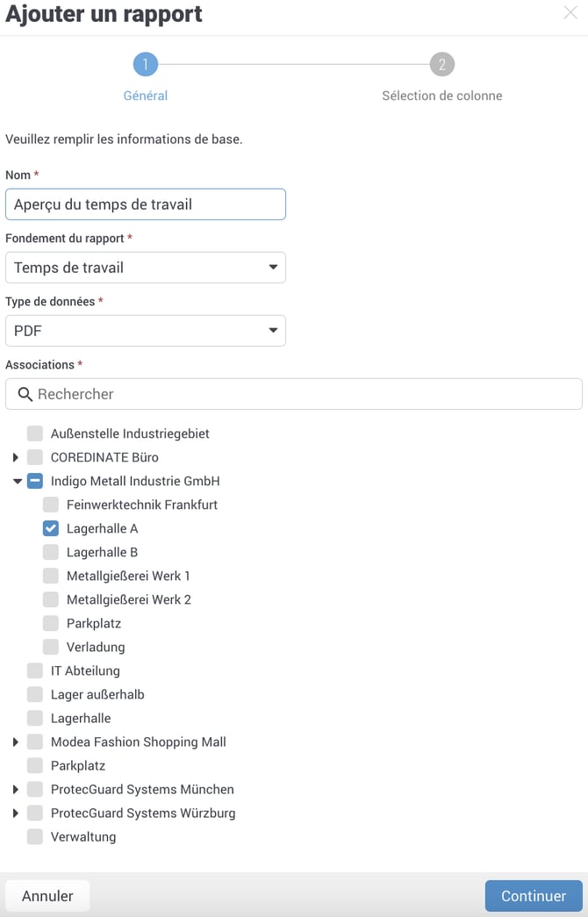Check Metallgießerei Werk 1
This screenshot has height=917, width=588.
pyautogui.click(x=51, y=576)
